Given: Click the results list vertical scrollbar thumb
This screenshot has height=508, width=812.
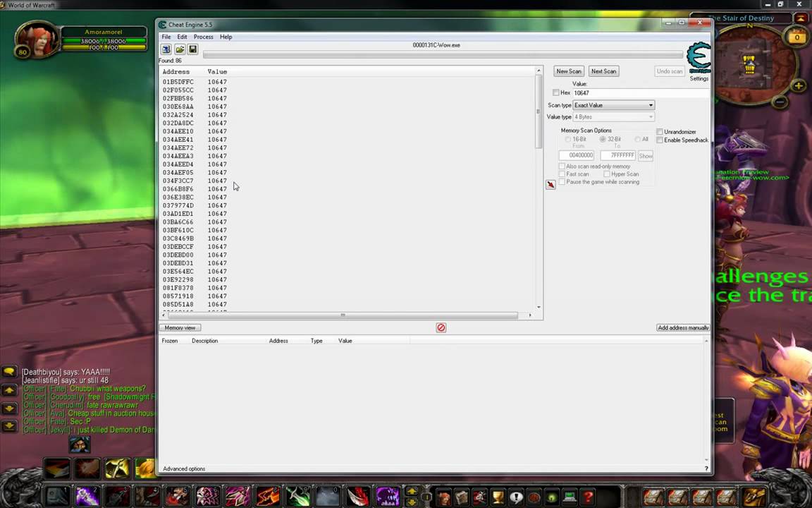Looking at the screenshot, I should coord(539,111).
